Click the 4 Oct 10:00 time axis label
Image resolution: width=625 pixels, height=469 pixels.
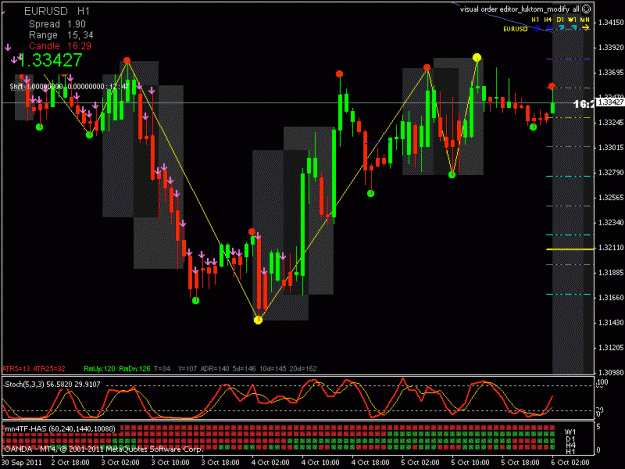[x=320, y=462]
